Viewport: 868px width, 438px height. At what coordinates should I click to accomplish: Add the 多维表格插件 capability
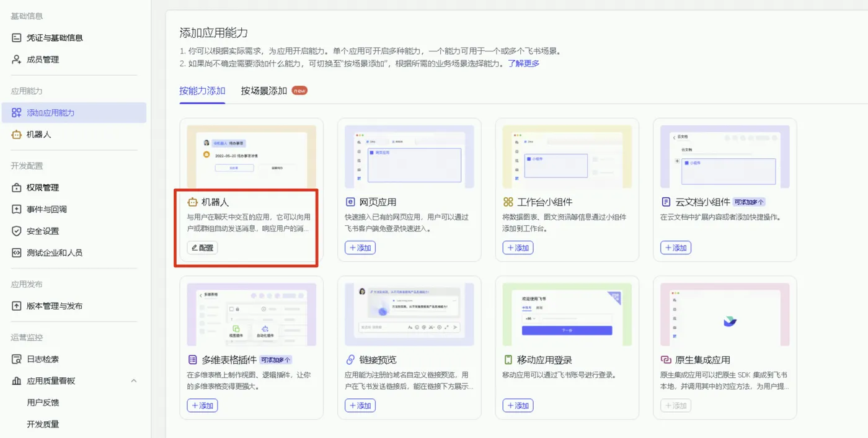201,405
